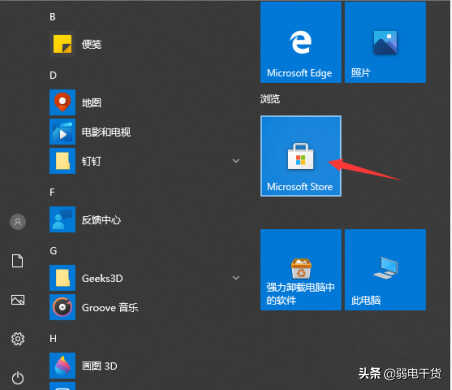Screen dimensions: 452x390
Task: Click the letter F section header
Action: [52, 192]
